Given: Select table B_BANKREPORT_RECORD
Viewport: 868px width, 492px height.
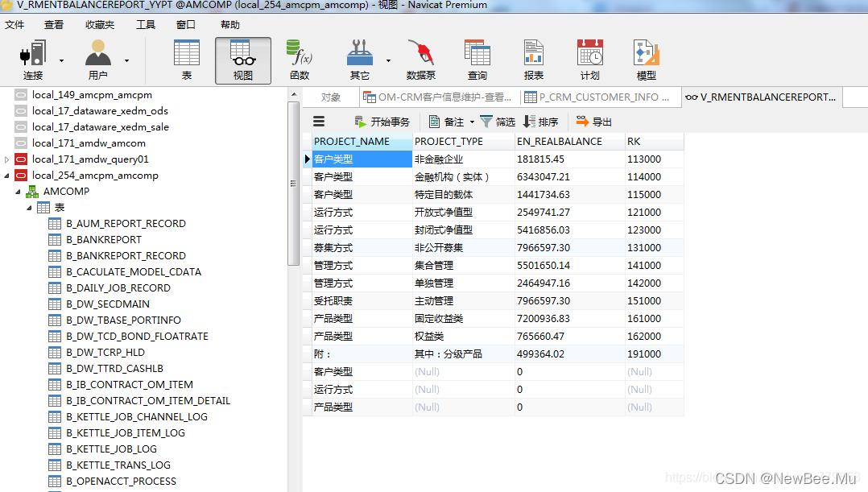Looking at the screenshot, I should 126,256.
